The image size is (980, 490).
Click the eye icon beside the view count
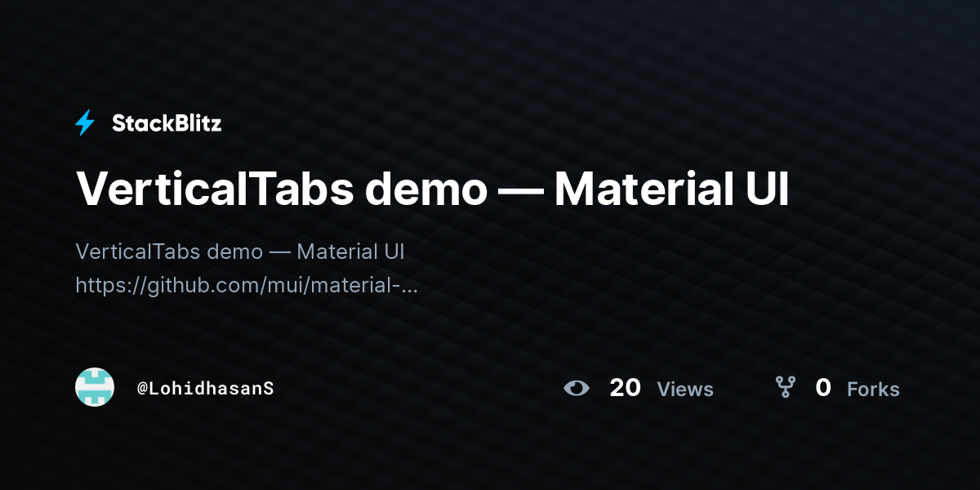click(x=577, y=388)
